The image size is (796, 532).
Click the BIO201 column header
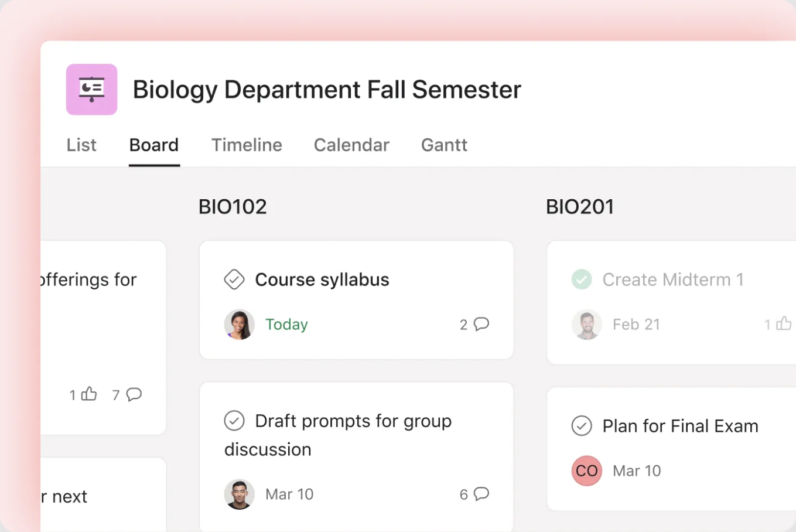[x=580, y=206]
